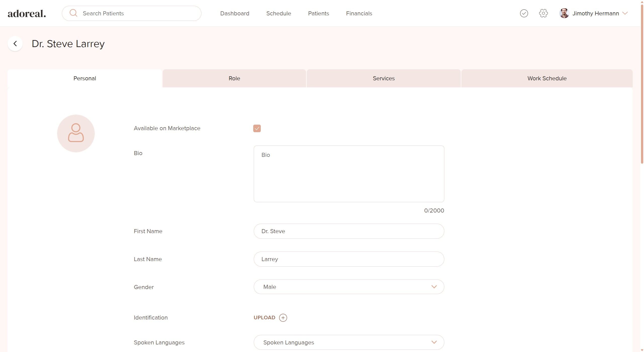Open the Work Schedule tab
The image size is (644, 352).
coord(547,78)
